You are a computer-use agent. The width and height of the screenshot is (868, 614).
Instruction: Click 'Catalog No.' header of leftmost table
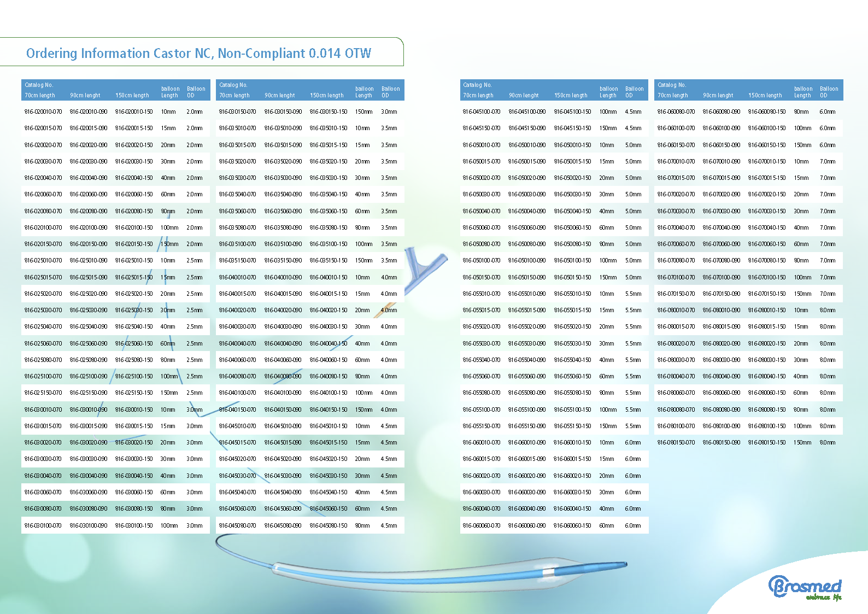39,85
